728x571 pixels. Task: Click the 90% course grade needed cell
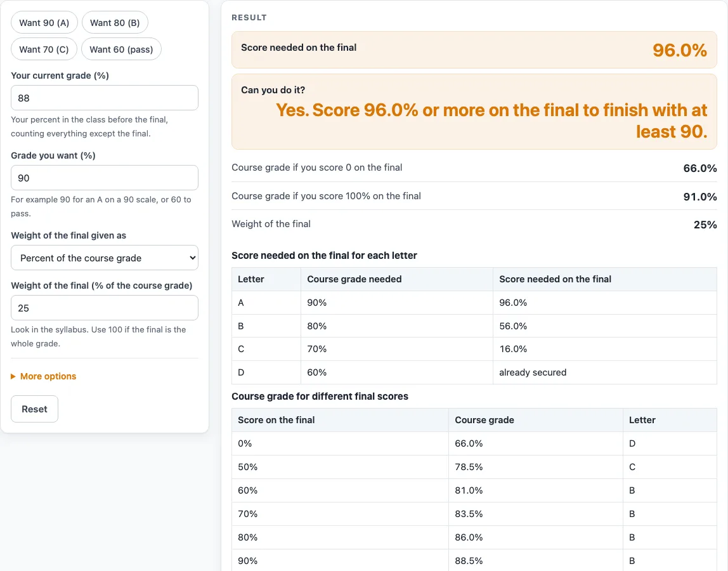coord(397,303)
